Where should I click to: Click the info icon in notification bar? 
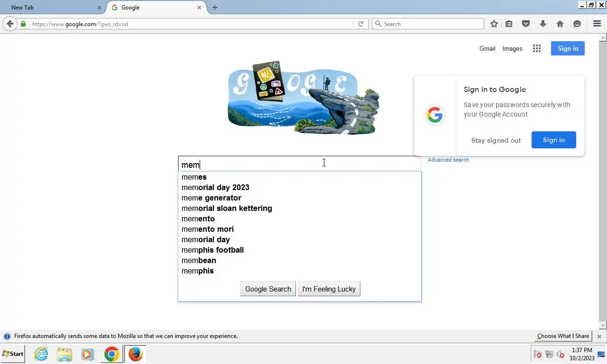coord(7,336)
